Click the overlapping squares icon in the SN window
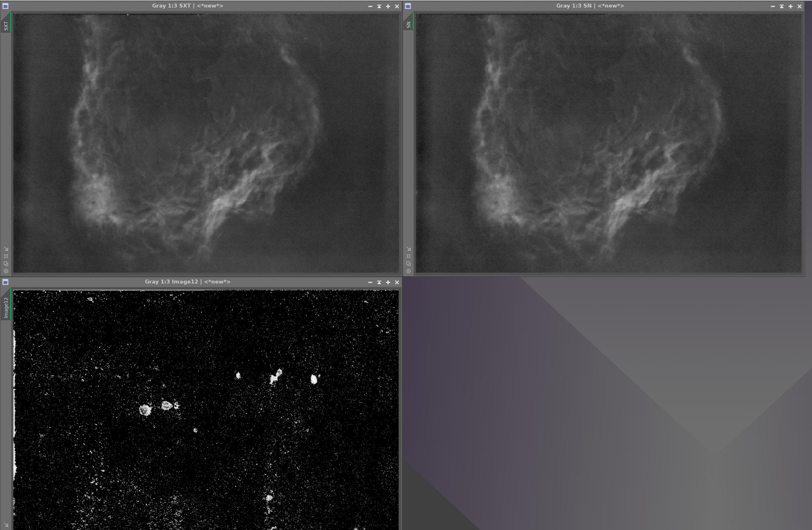This screenshot has height=530, width=812. [409, 264]
